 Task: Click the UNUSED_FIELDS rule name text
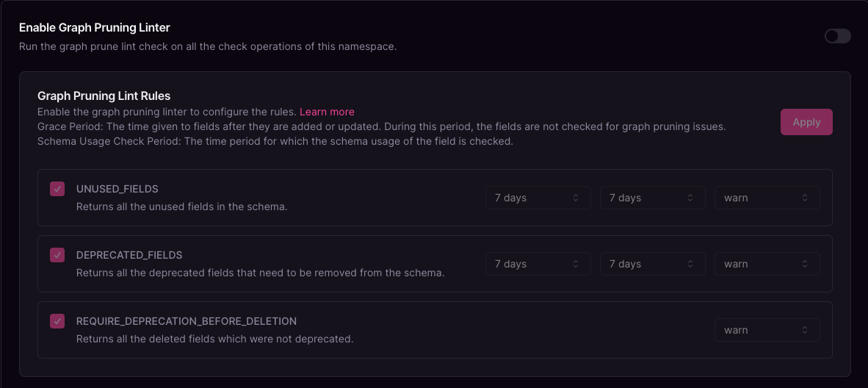[x=117, y=189]
